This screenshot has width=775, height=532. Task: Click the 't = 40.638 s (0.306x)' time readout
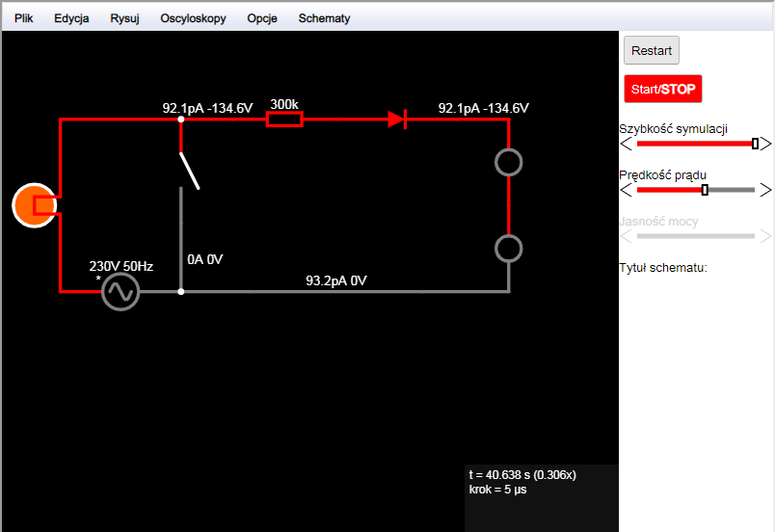pos(522,475)
